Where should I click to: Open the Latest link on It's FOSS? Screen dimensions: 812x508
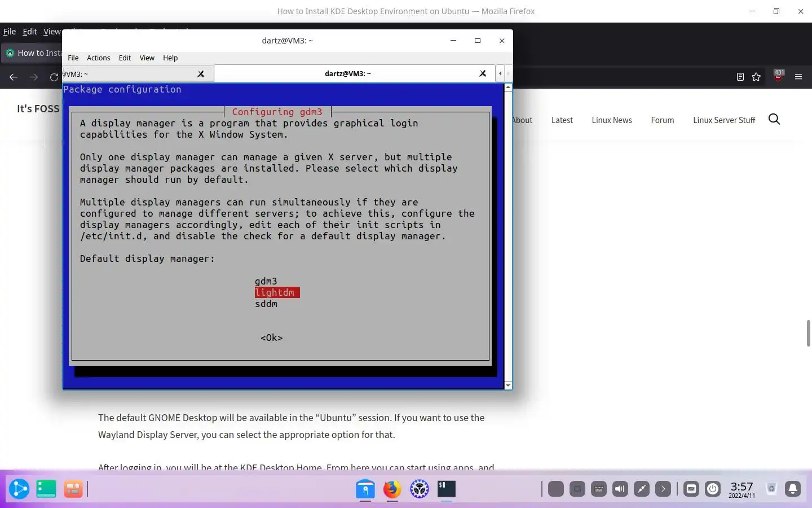coord(562,120)
